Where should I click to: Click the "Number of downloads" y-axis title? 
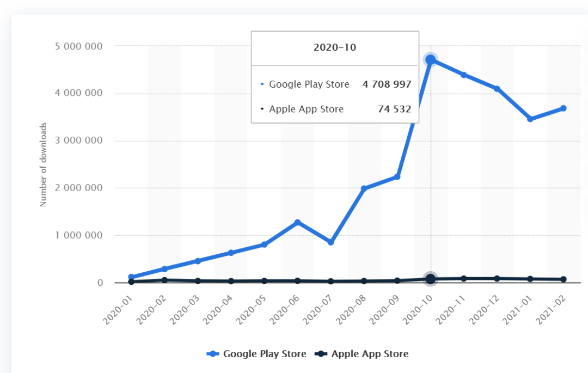(44, 164)
